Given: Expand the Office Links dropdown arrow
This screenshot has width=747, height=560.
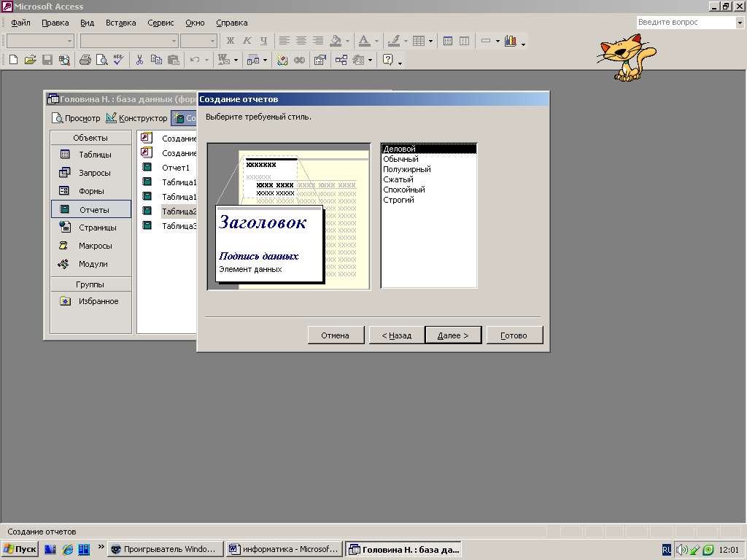Looking at the screenshot, I should (x=236, y=60).
